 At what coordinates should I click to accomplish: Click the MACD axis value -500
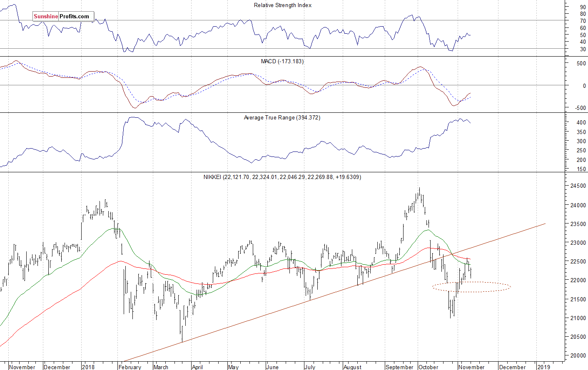580,108
